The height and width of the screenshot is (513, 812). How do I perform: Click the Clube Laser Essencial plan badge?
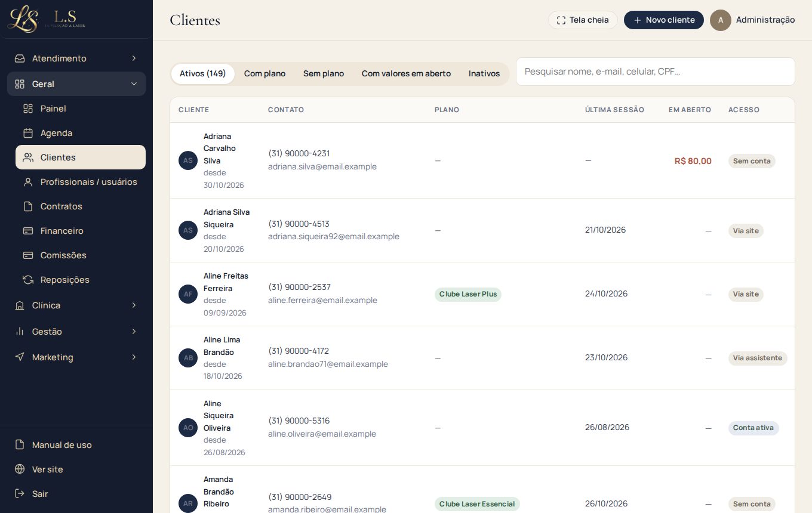pos(477,504)
